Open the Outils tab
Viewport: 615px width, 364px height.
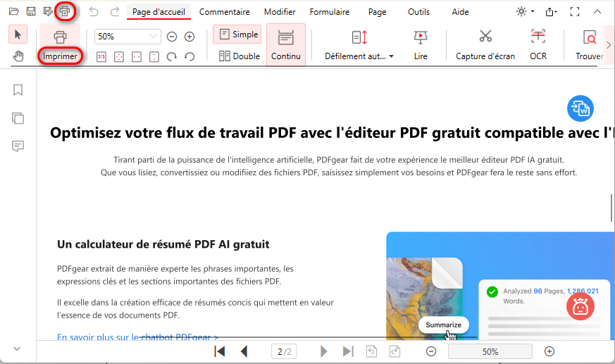pyautogui.click(x=418, y=12)
